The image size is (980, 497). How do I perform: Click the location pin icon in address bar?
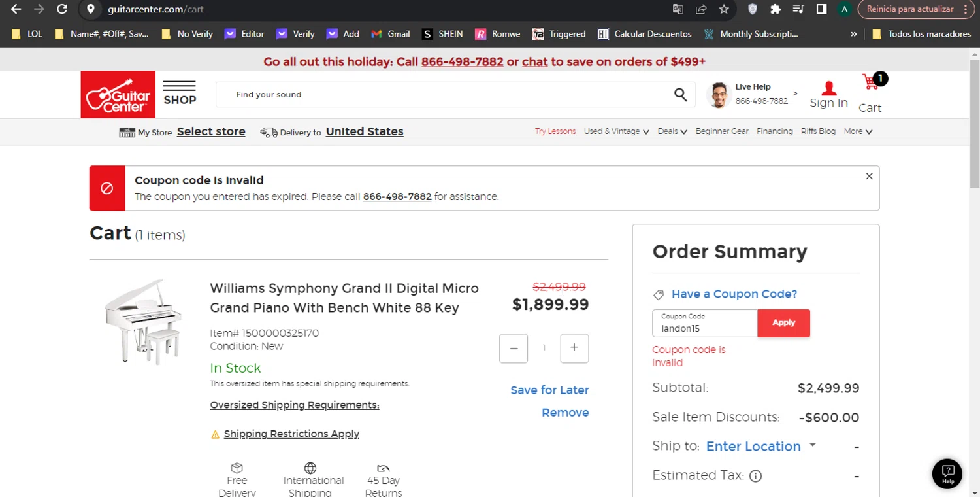[91, 9]
